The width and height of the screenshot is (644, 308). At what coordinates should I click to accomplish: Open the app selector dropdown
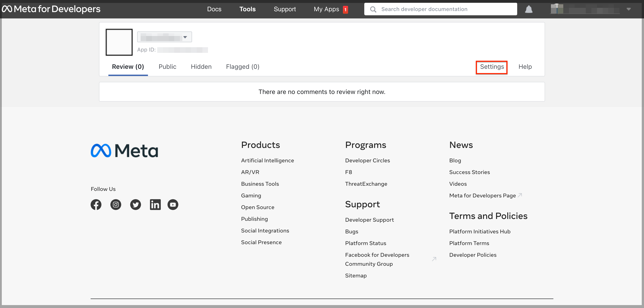point(165,37)
